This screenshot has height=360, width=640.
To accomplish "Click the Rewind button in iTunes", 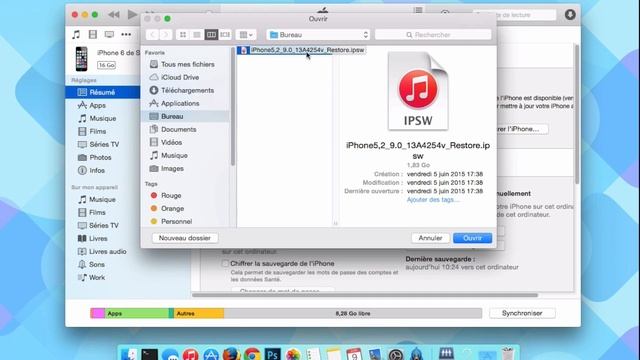I will [114, 15].
